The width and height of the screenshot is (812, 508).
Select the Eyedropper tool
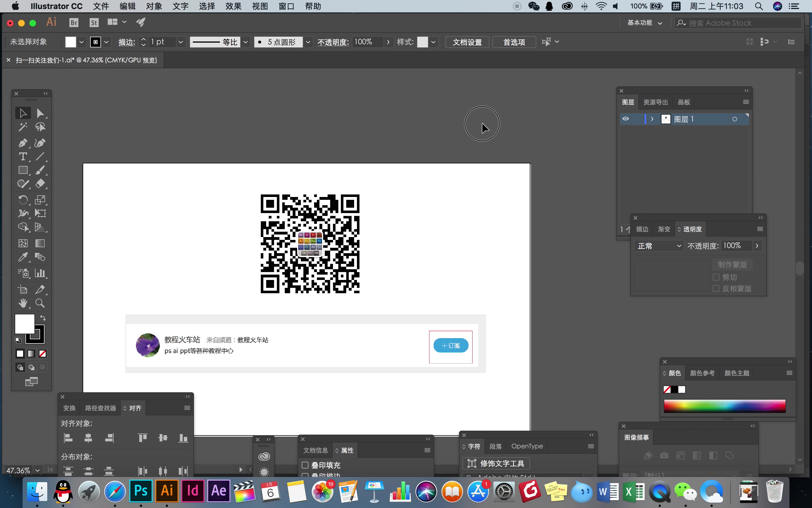(23, 257)
